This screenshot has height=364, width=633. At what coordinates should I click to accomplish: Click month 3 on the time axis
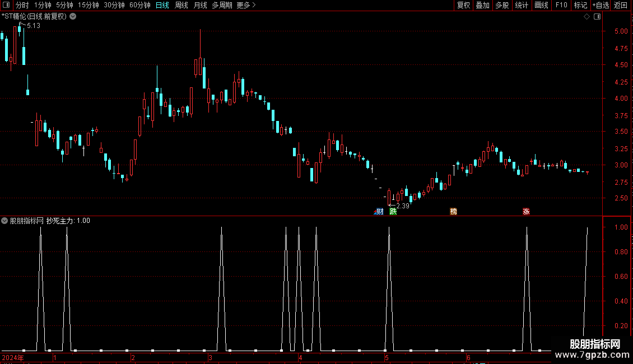210,357
